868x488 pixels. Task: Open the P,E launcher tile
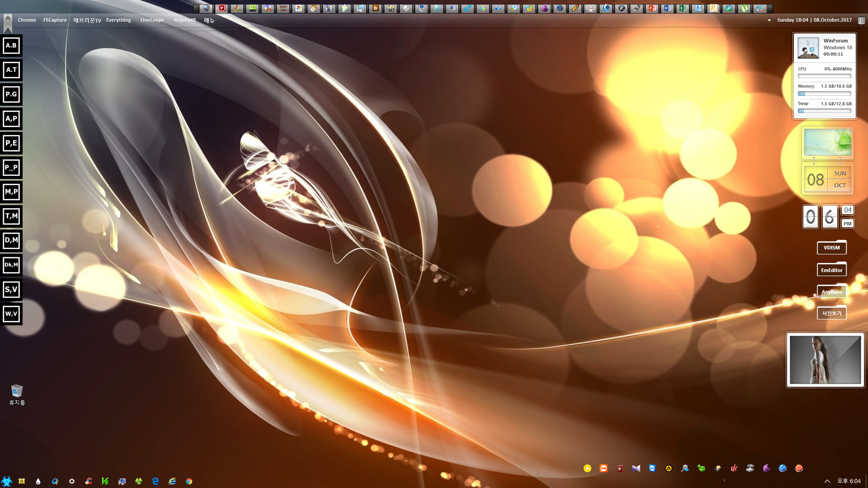click(11, 143)
